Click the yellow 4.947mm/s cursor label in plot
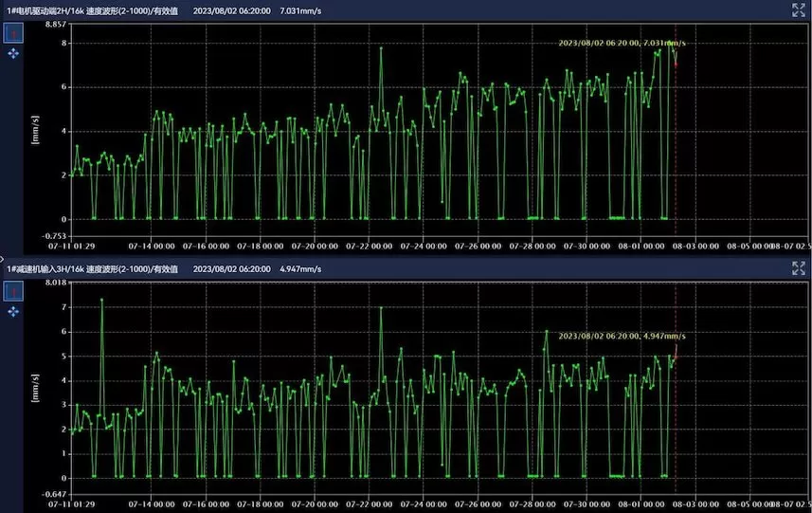Viewport: 812px width, 513px height. pos(622,336)
